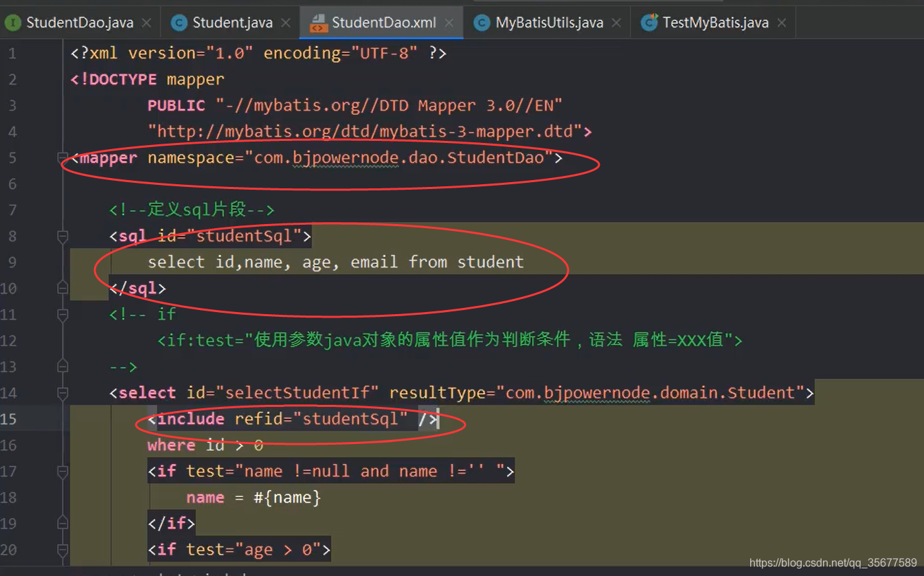This screenshot has height=576, width=924.
Task: Click the fold end marker beside line 10
Action: [x=62, y=288]
